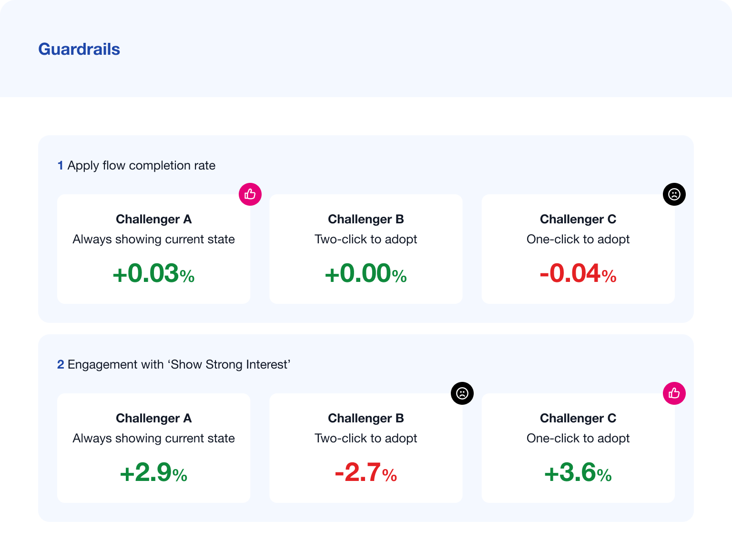Open Challenger B card showing +0.00%
This screenshot has width=732, height=560.
366,249
